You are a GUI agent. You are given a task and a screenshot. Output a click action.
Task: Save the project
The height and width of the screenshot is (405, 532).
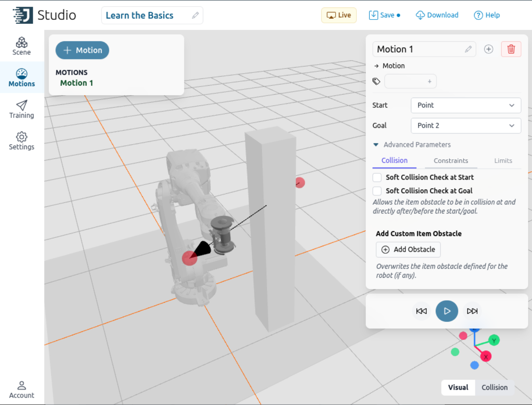click(x=384, y=15)
